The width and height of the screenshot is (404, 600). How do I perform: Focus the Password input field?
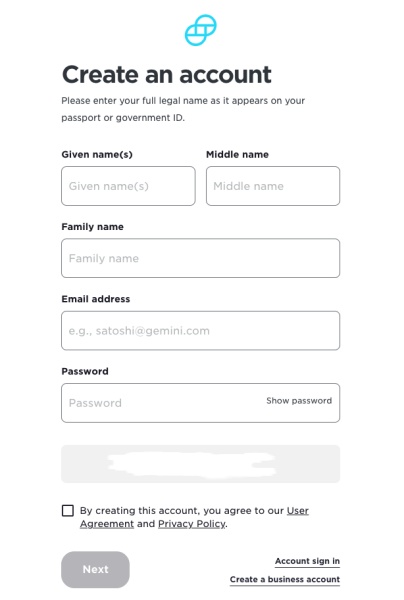click(200, 403)
